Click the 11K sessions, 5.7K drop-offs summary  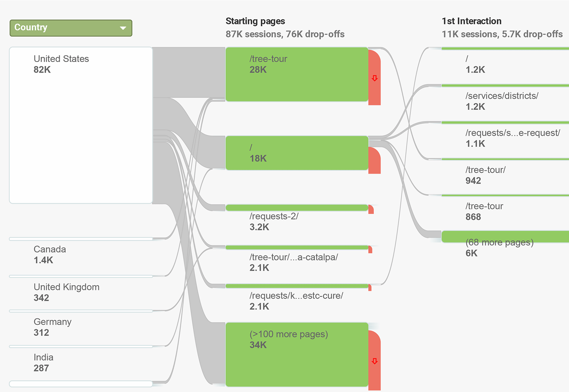point(502,34)
